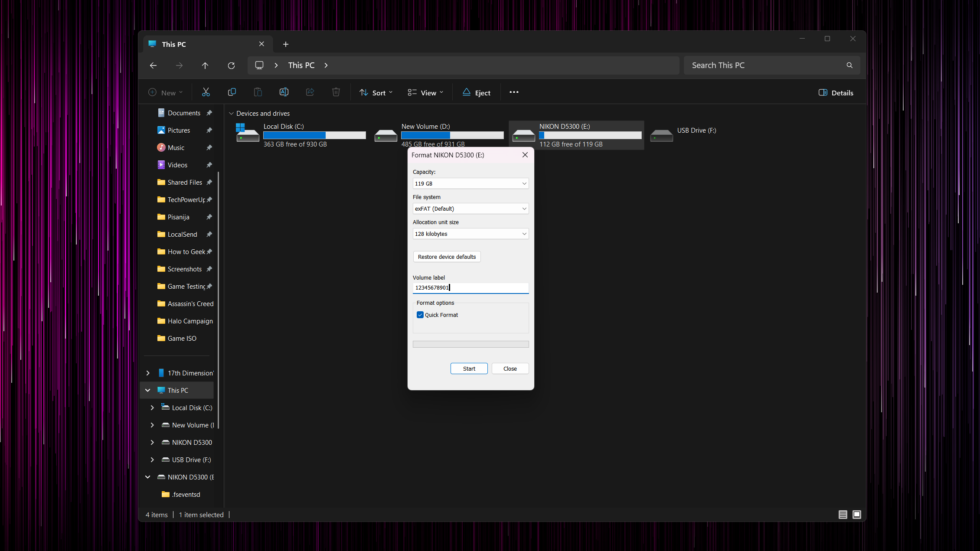Go forward with the right arrow
This screenshot has height=551, width=980.
pos(179,65)
